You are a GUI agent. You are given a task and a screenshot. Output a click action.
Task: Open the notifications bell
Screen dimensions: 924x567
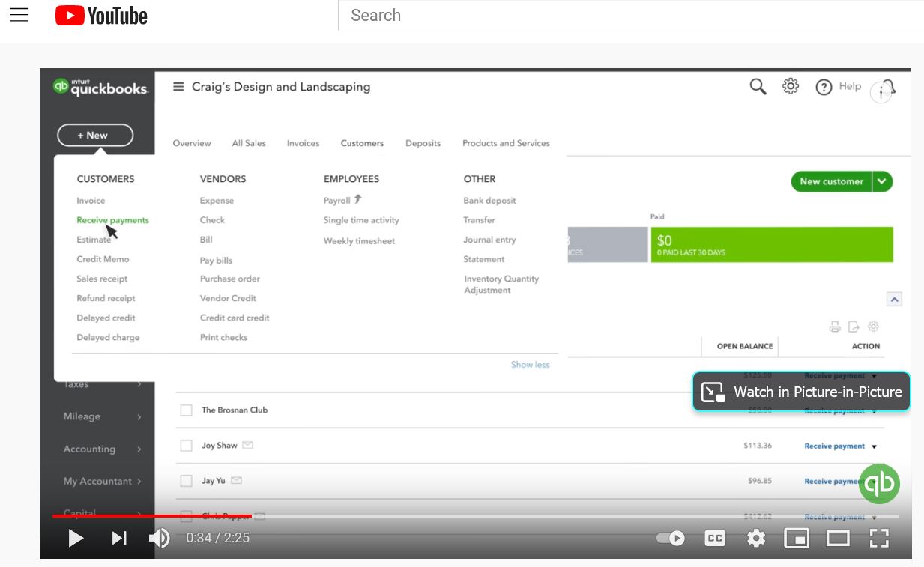coord(889,88)
